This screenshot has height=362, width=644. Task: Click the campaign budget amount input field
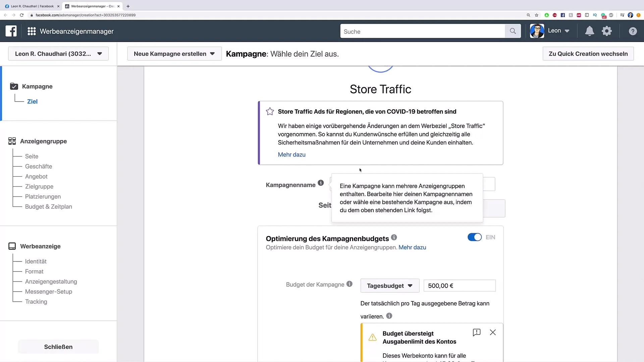(460, 286)
